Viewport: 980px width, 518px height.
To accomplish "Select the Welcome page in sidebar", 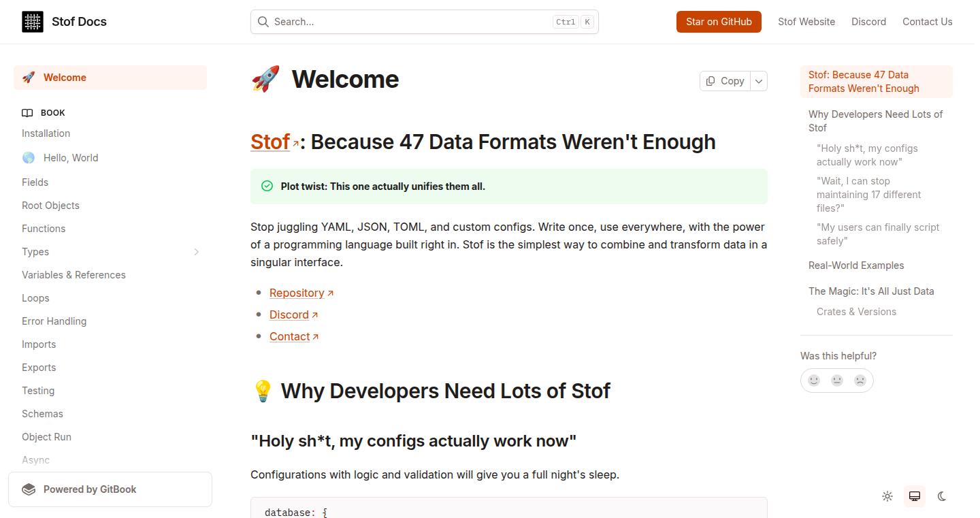I will coord(110,78).
